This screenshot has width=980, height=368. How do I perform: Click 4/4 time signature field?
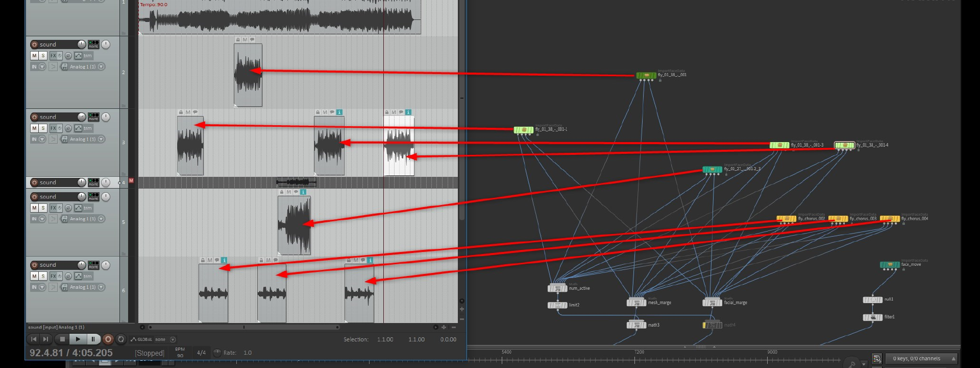(202, 353)
